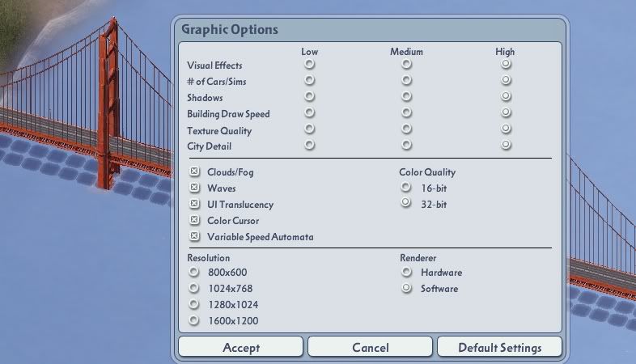
Task: Set Building Draw Speed to High
Action: pyautogui.click(x=506, y=112)
